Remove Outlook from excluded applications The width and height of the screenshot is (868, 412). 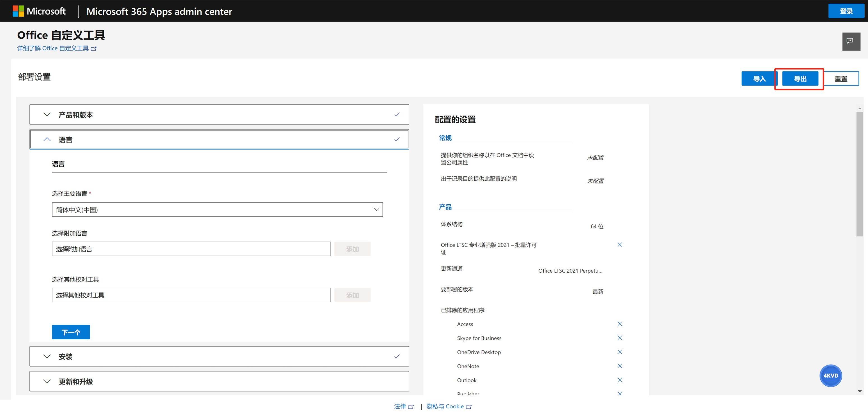tap(619, 380)
